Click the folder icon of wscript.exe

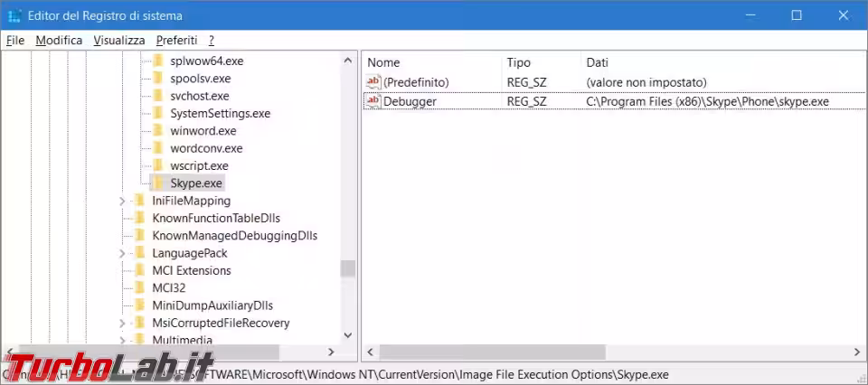(x=157, y=165)
